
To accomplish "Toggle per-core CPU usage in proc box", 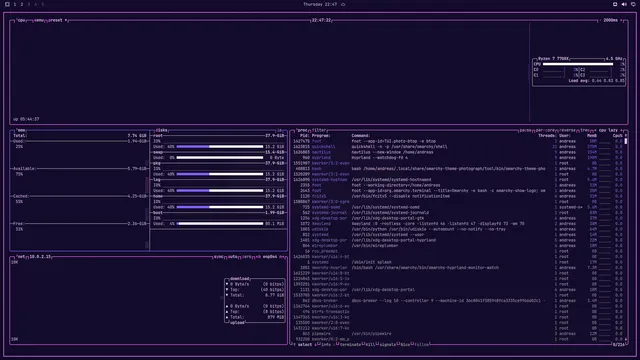I will coord(545,130).
